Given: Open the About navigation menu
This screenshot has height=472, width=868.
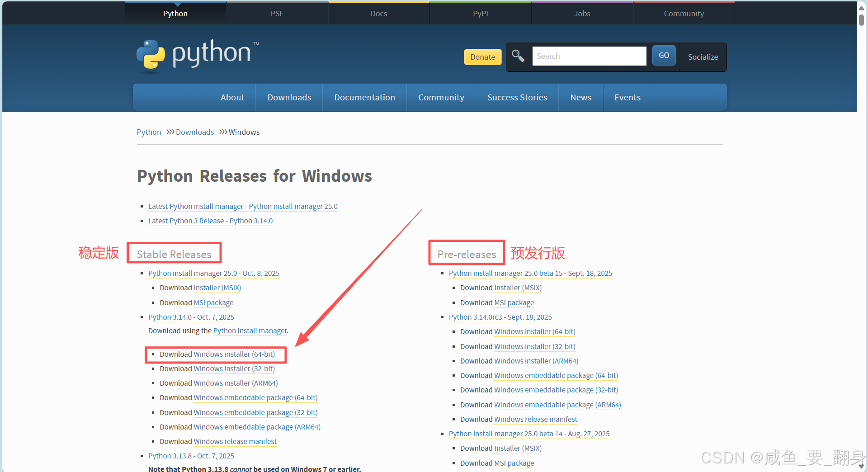Looking at the screenshot, I should coord(232,97).
